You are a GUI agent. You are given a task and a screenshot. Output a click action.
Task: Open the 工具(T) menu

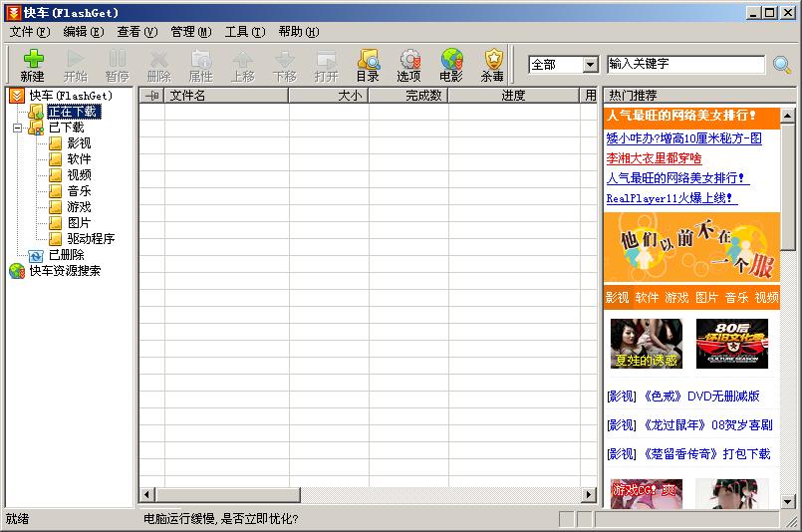tap(245, 32)
